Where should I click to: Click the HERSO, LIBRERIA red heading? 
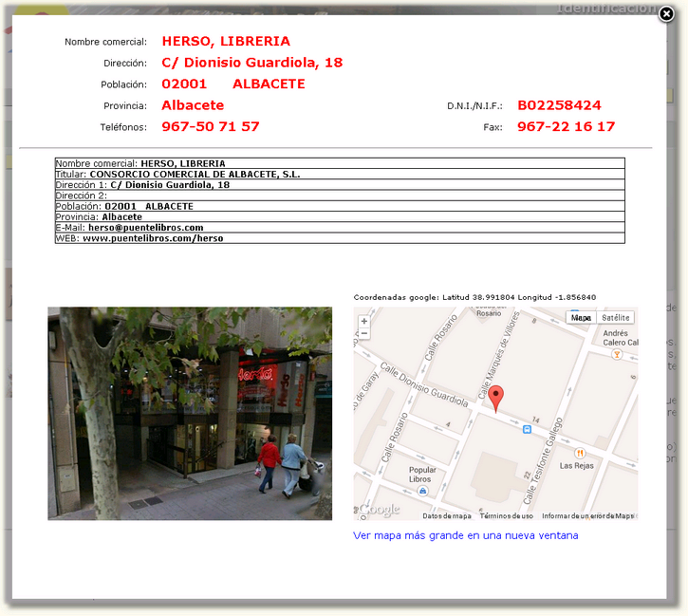tap(226, 41)
